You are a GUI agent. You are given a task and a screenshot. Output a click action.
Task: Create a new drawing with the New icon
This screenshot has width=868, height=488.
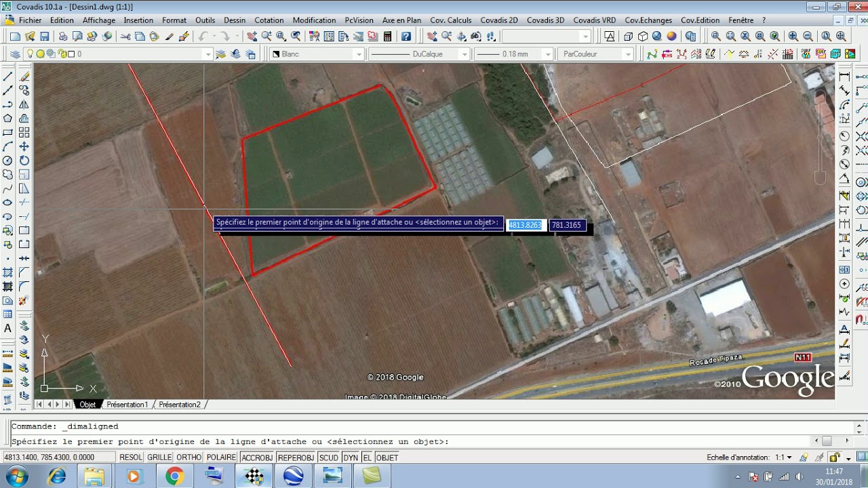pos(15,37)
